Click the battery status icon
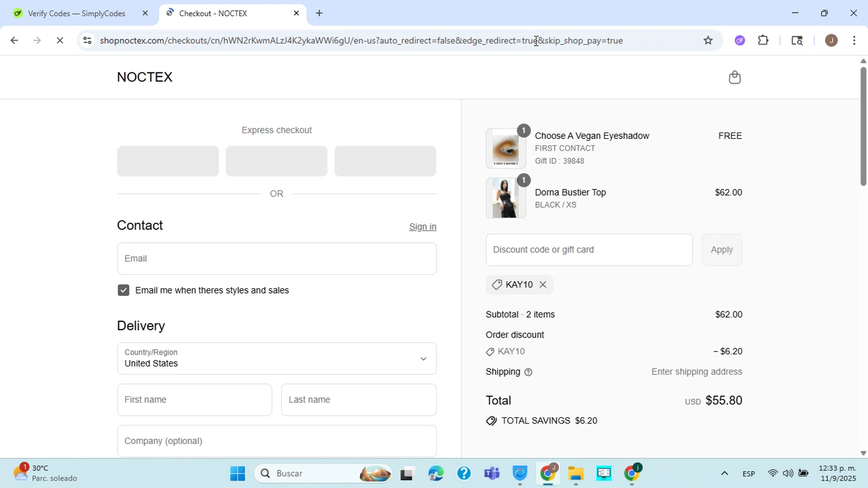Viewport: 868px width, 488px height. point(803,474)
